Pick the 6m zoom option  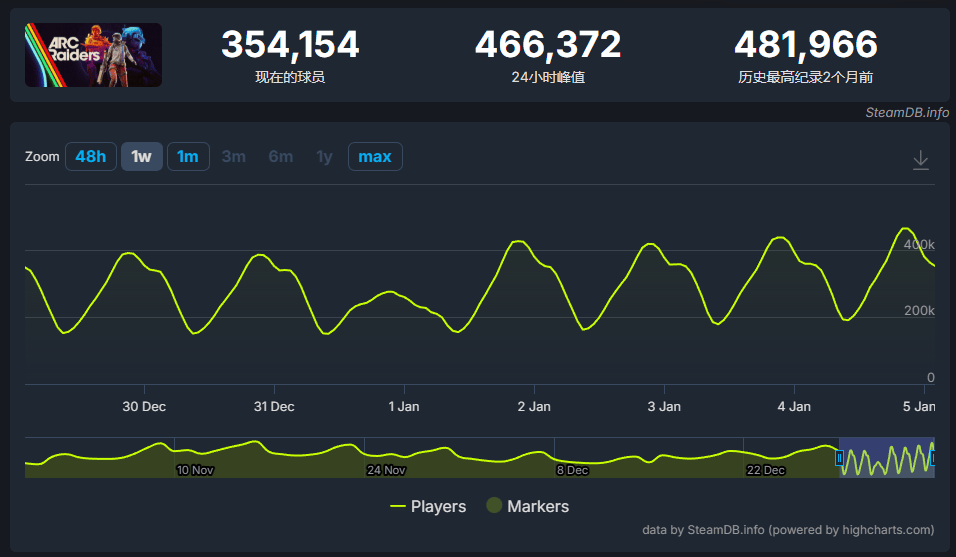pos(280,157)
